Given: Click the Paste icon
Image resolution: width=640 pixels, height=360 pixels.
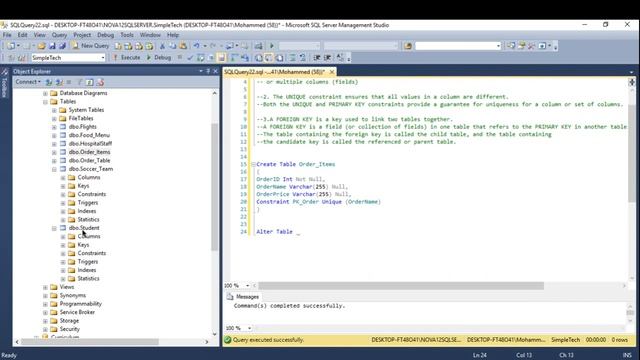Looking at the screenshot, I should (183, 46).
